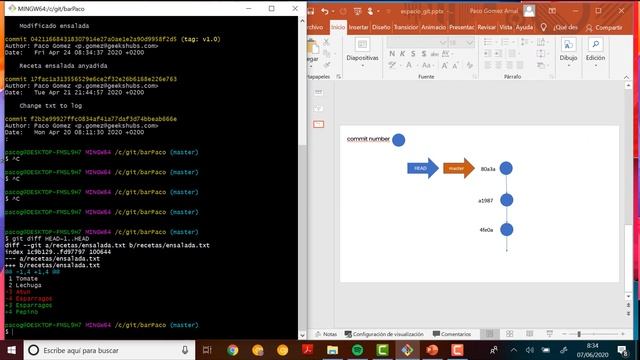
Task: Zoom out with minus button
Action: coord(564,334)
